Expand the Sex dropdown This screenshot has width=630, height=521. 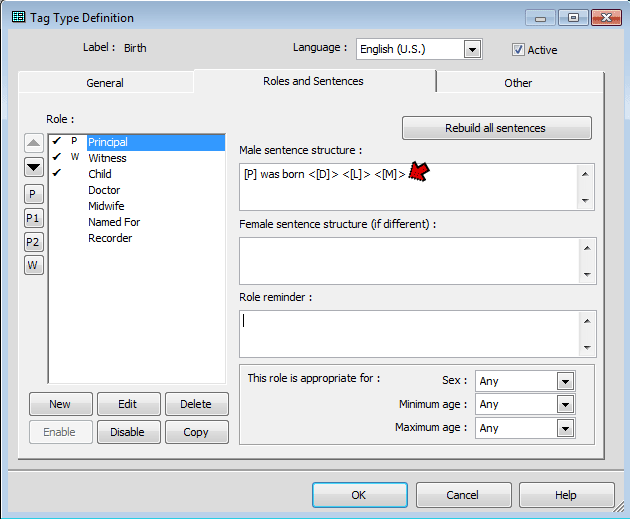[x=565, y=381]
